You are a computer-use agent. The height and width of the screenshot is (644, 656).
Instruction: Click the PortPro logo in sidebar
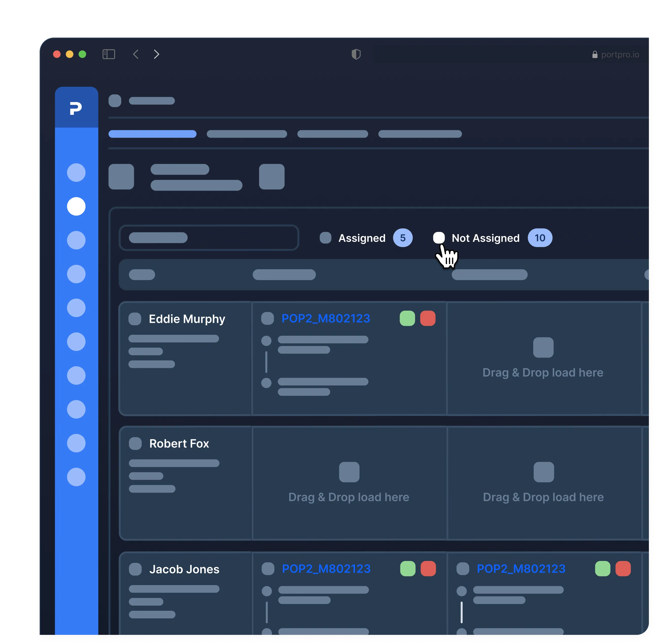[76, 108]
